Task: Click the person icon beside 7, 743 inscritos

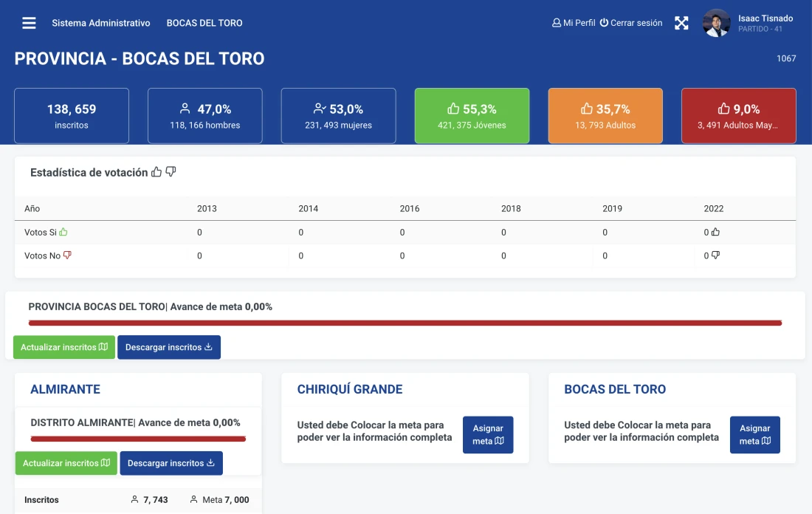Action: point(134,499)
